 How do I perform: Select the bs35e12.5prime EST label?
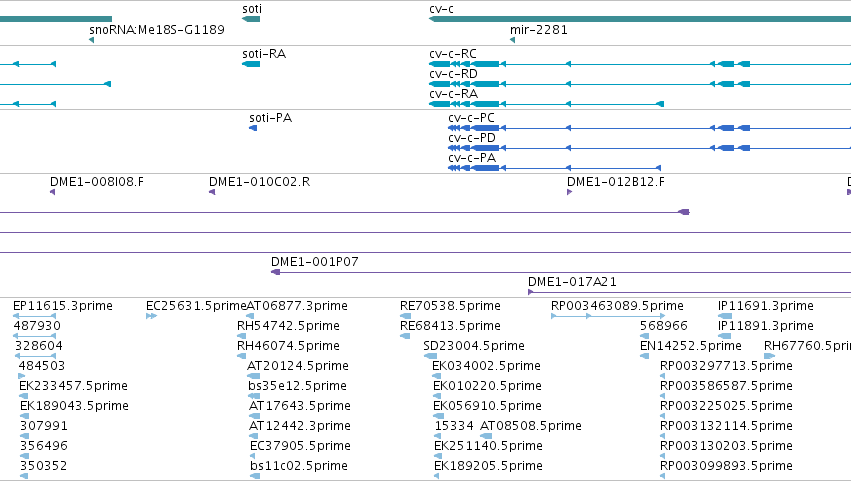(297, 386)
